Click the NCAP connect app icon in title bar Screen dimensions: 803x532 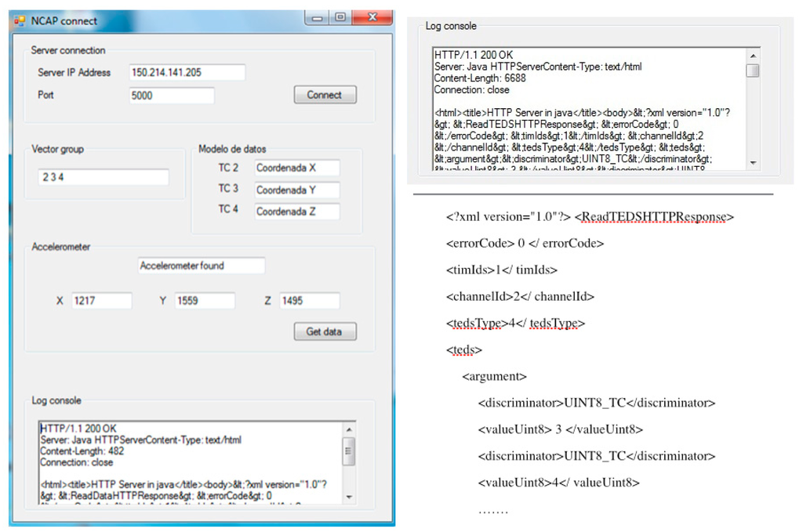(x=20, y=20)
